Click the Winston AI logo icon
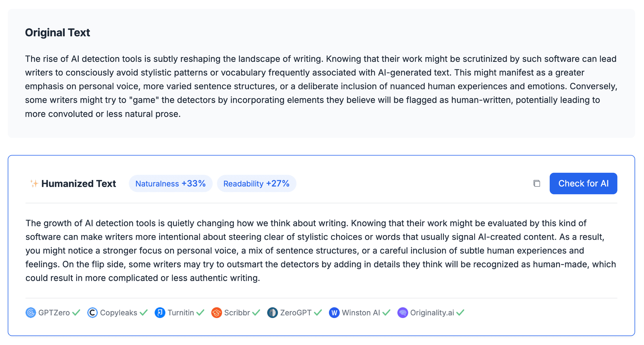644x345 pixels. 334,313
